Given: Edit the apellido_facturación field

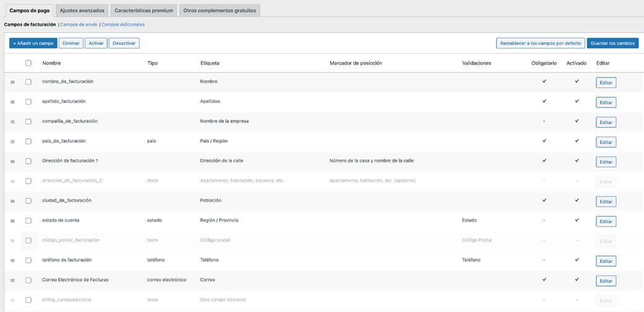Looking at the screenshot, I should [606, 102].
